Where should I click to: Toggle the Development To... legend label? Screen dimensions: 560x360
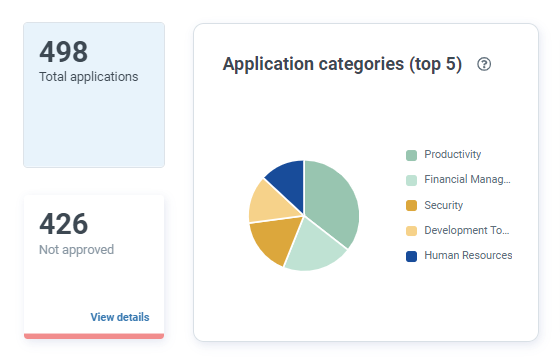467,230
